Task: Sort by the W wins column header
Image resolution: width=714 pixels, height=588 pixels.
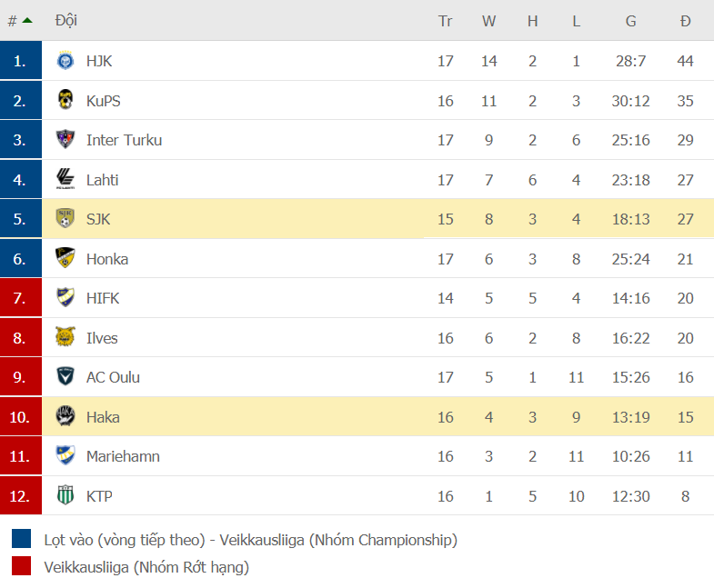Action: 488,21
